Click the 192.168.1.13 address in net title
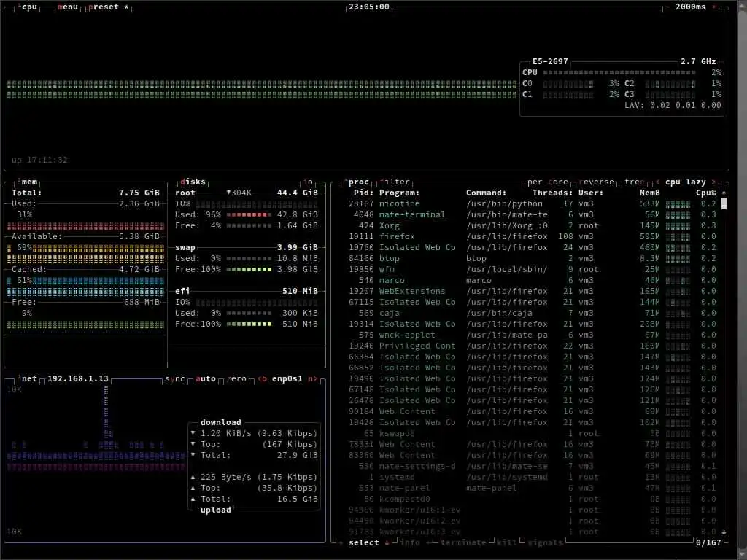 point(77,378)
